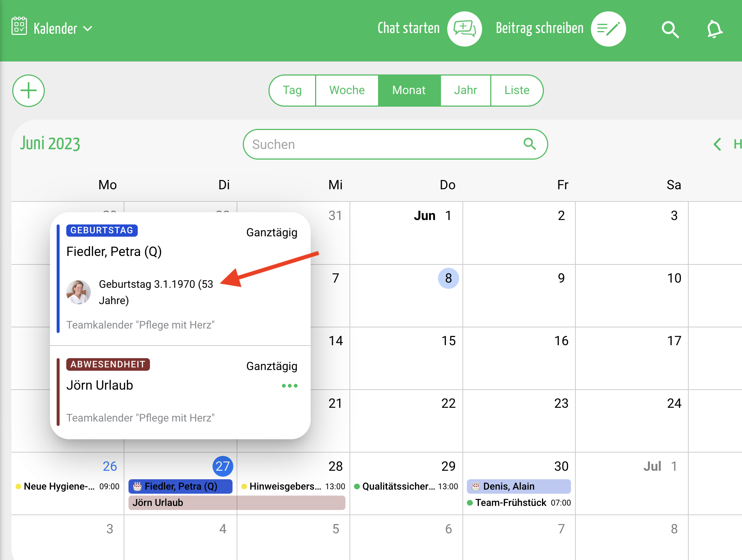Switch to Woche view
Screen dimensions: 742x560
(x=347, y=90)
